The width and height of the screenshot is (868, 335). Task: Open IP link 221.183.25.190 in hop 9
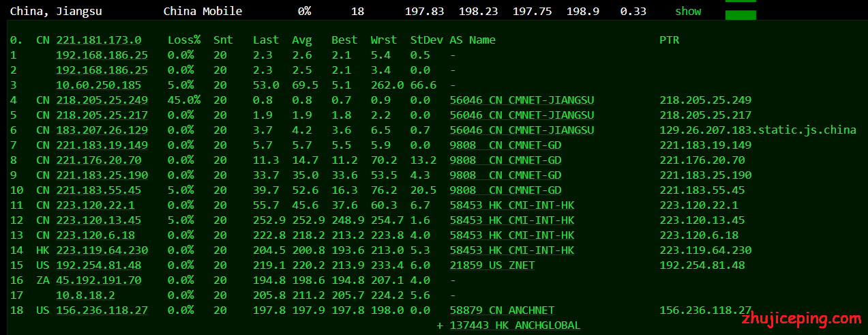(102, 175)
